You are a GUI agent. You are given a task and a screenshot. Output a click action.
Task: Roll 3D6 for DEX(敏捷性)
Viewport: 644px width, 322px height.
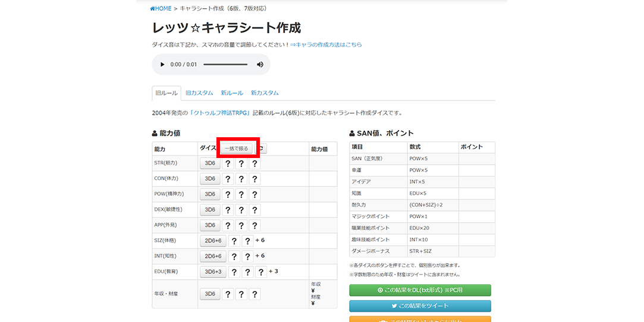click(210, 210)
